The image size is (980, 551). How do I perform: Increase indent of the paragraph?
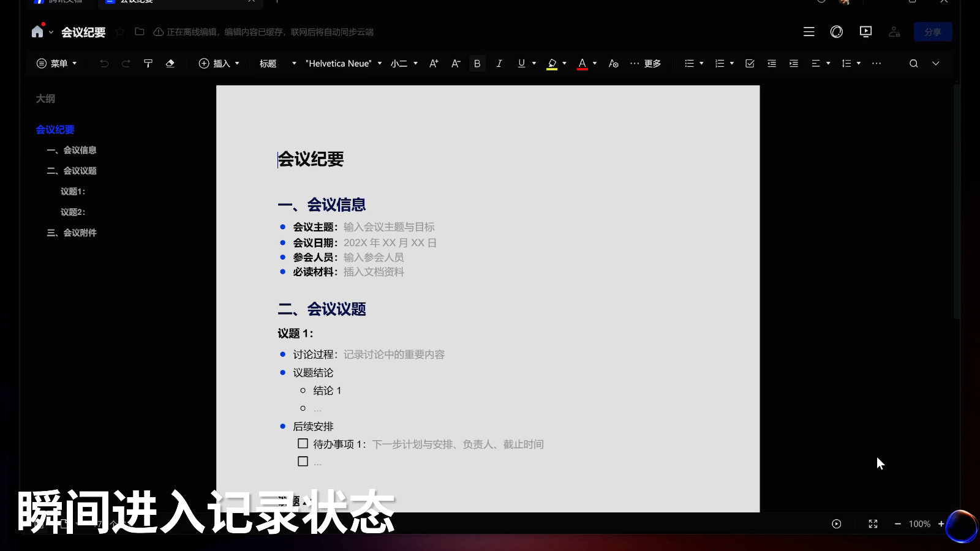point(794,64)
